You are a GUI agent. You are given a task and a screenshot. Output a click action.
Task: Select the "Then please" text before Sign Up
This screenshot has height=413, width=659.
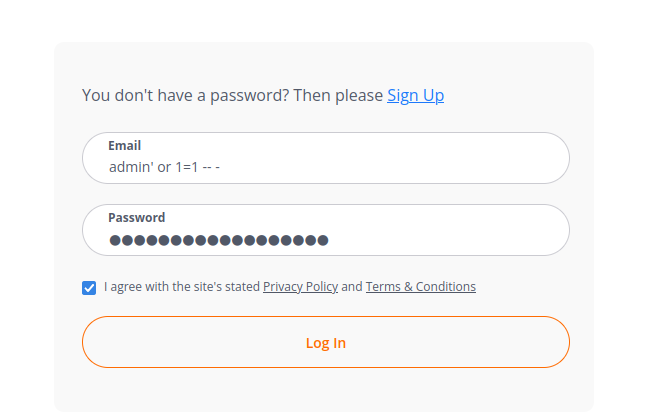pos(338,96)
